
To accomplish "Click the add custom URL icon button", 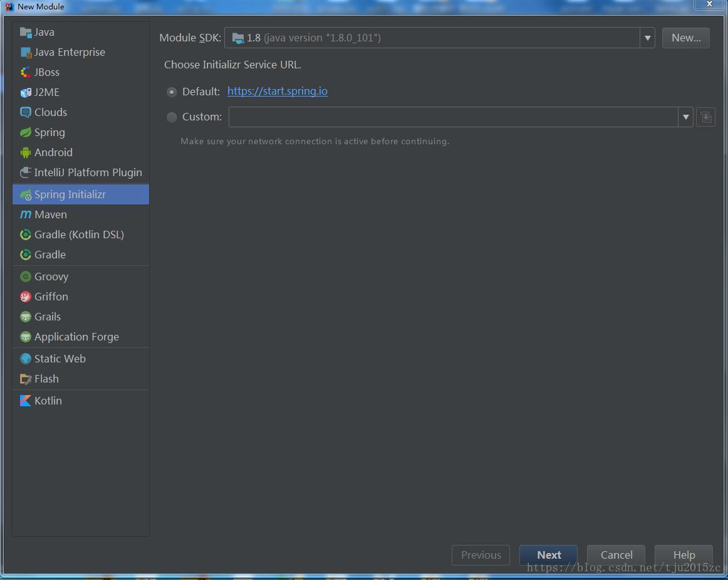I will pyautogui.click(x=705, y=117).
